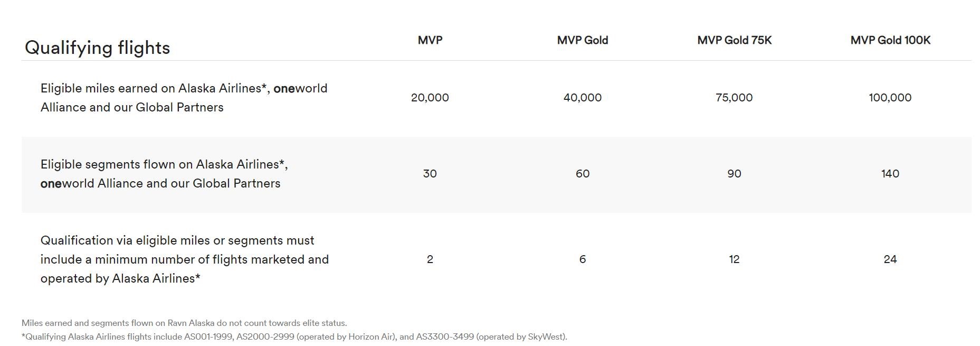Screen dimensions: 980x346
Task: Select the MVP column header
Action: pyautogui.click(x=430, y=40)
